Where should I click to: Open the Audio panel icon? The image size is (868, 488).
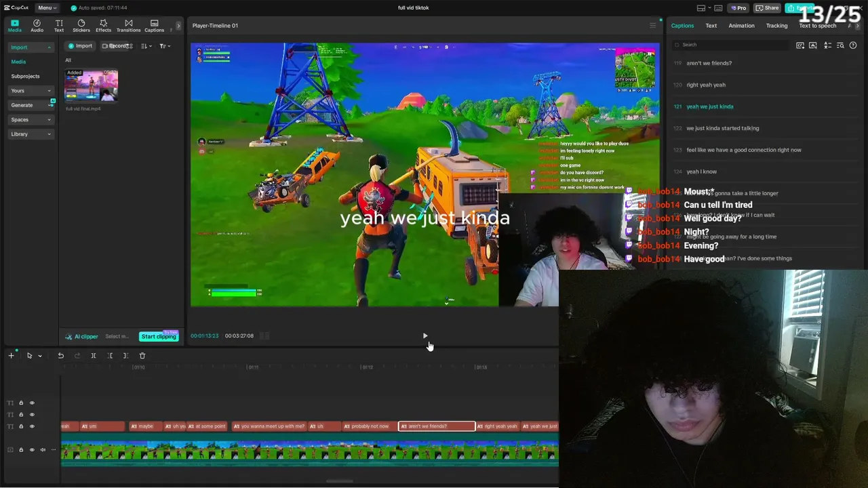37,26
